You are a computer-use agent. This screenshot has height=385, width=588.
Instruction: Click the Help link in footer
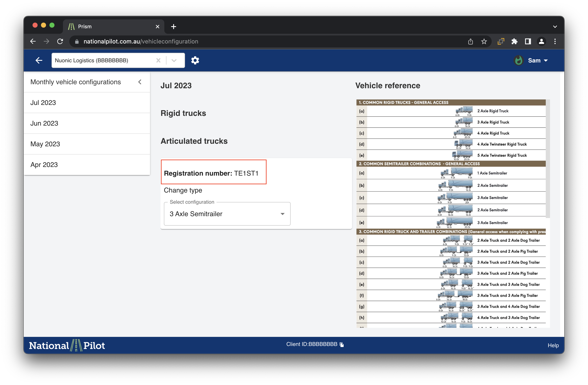click(553, 345)
